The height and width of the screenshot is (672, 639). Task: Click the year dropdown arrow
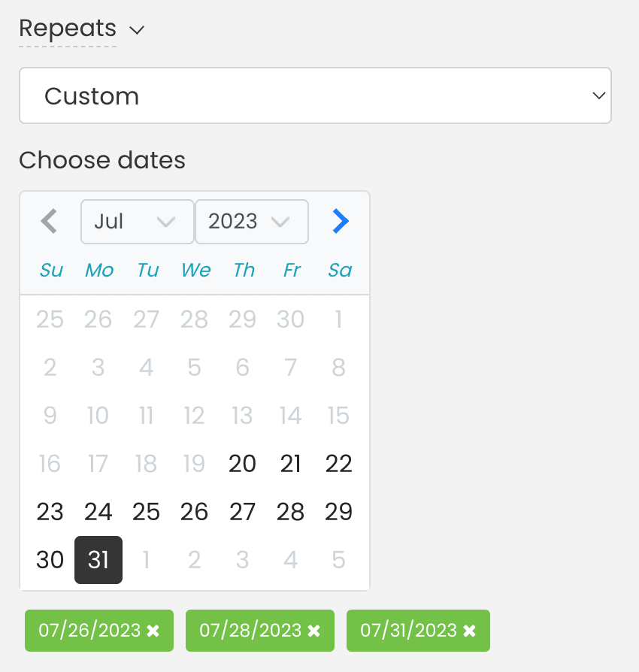click(281, 222)
